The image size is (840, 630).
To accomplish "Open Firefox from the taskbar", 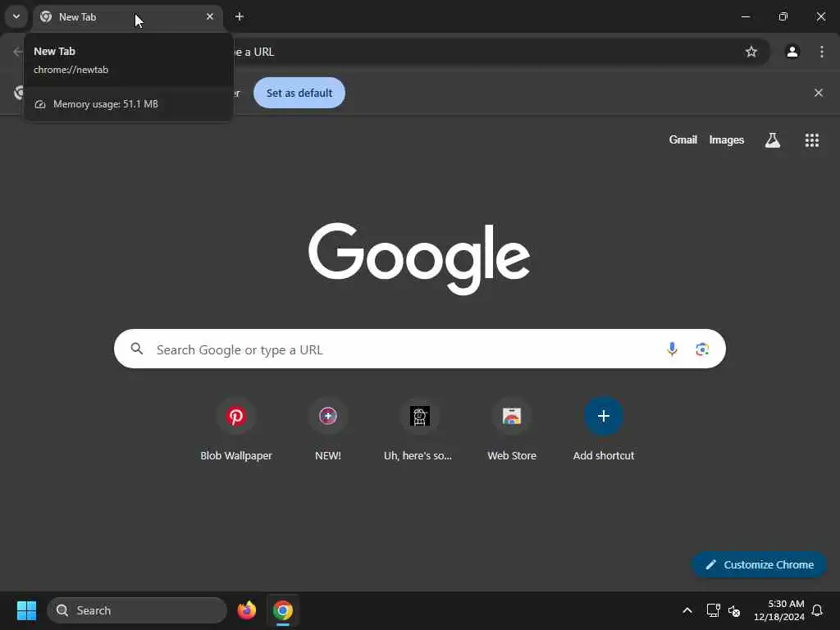I will click(246, 610).
